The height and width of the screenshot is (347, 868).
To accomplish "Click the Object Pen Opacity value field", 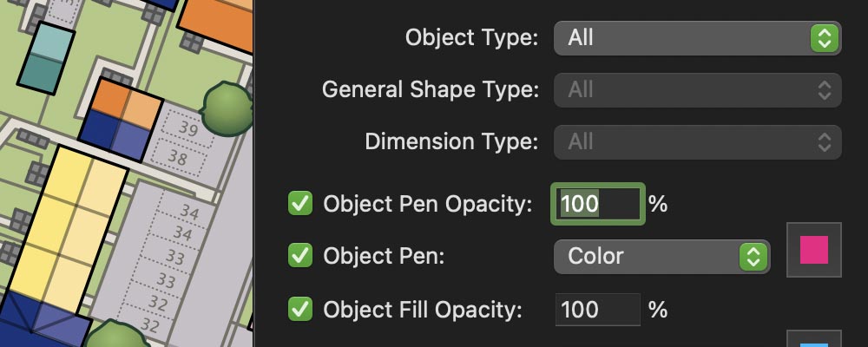I will [597, 204].
